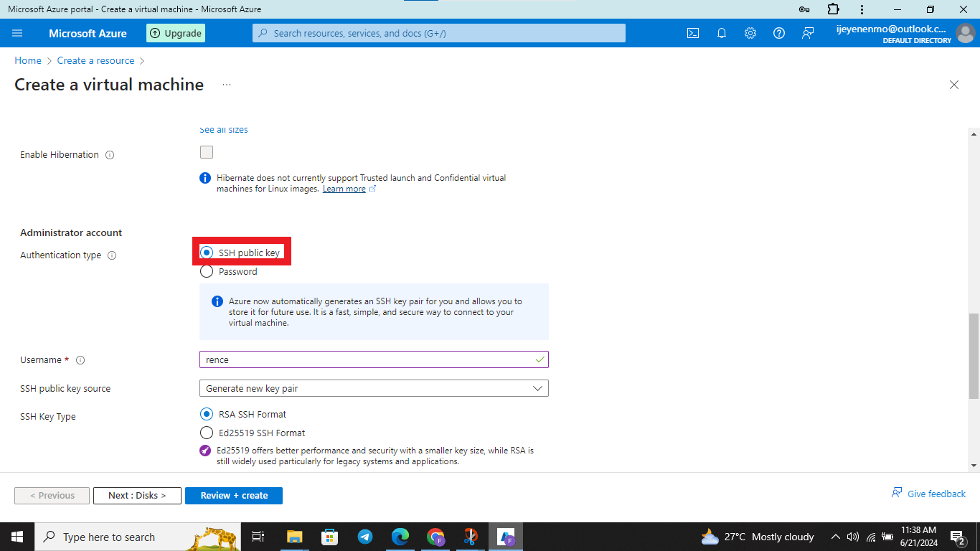Click the Azure search resources box

(439, 33)
